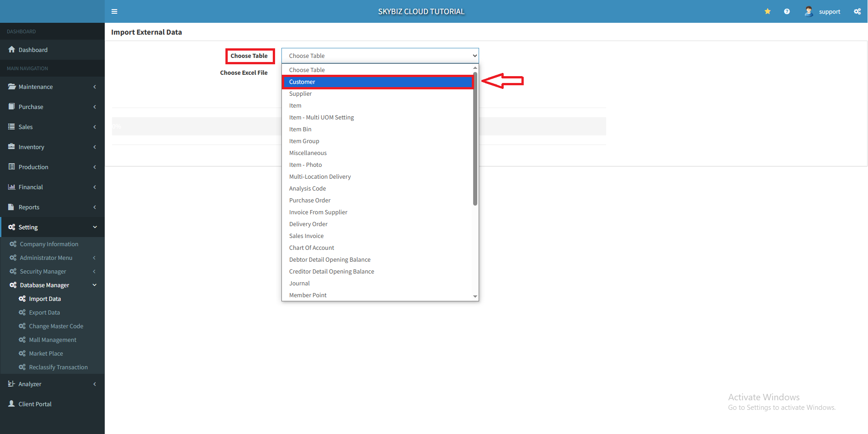Open the help question mark icon
The width and height of the screenshot is (868, 434).
click(786, 11)
